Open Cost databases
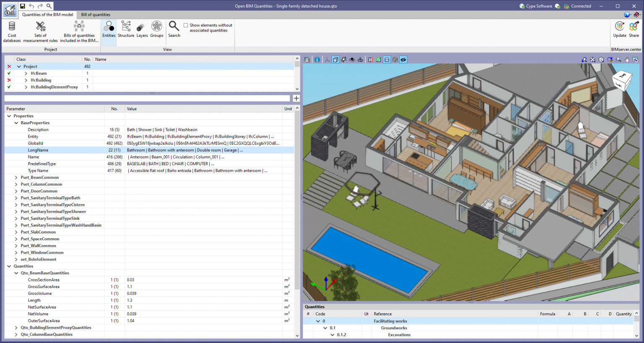 12,31
